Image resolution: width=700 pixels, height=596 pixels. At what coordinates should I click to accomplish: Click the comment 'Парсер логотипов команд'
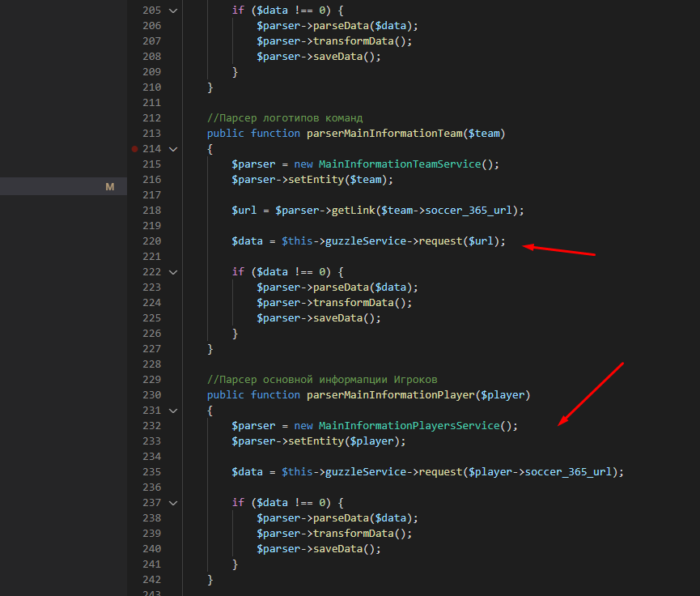pos(285,118)
